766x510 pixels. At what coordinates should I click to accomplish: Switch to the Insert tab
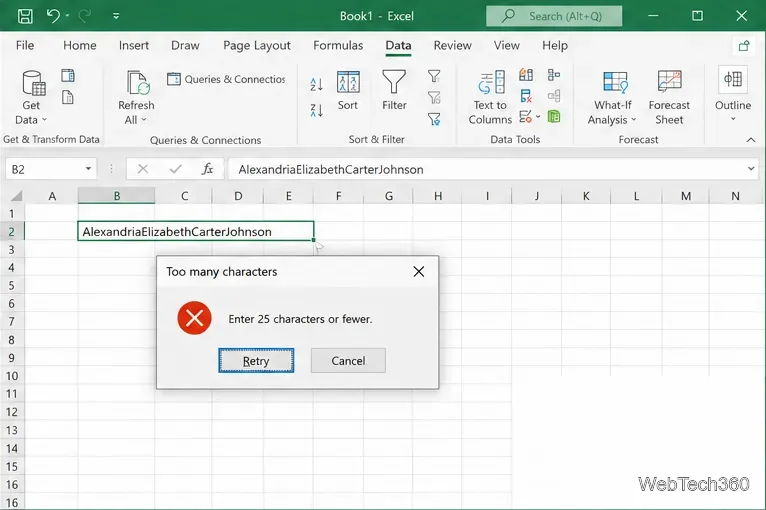coord(134,45)
